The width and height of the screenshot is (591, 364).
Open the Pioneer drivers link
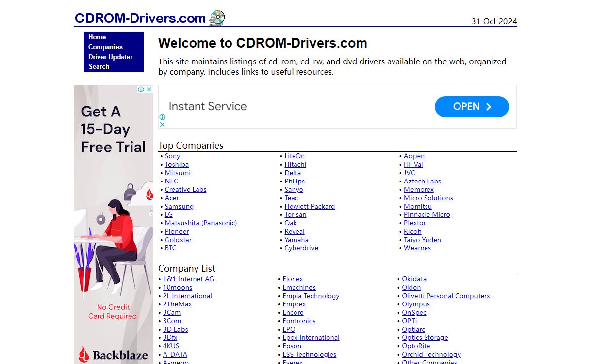pos(177,231)
